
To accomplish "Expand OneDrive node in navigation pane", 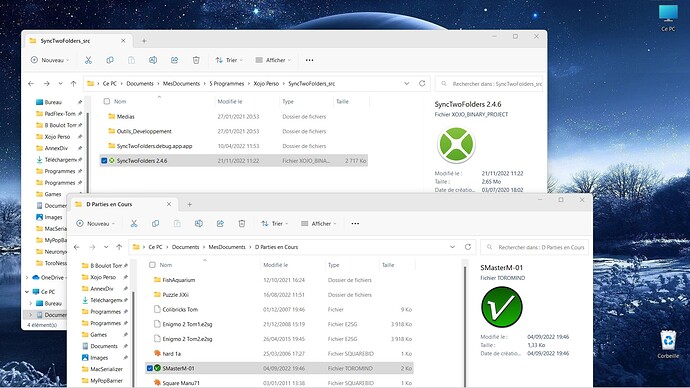I will click(27, 278).
